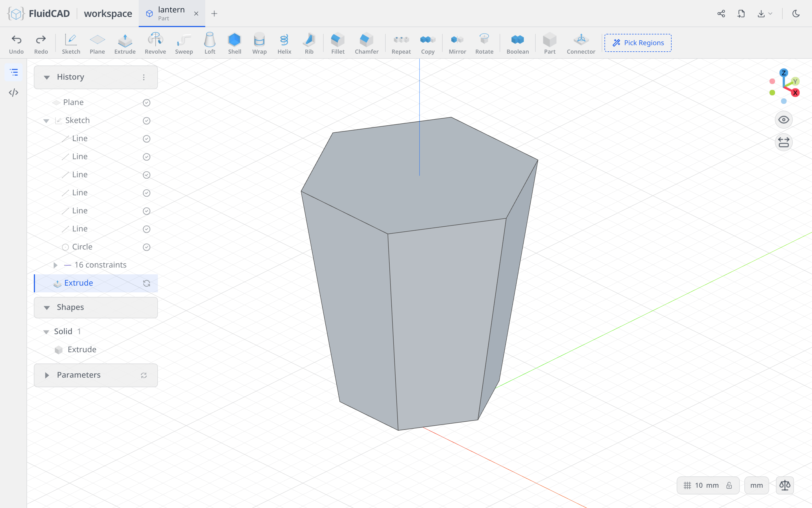Click the fit-view icon below the eye
This screenshot has height=508, width=812.
pos(784,142)
